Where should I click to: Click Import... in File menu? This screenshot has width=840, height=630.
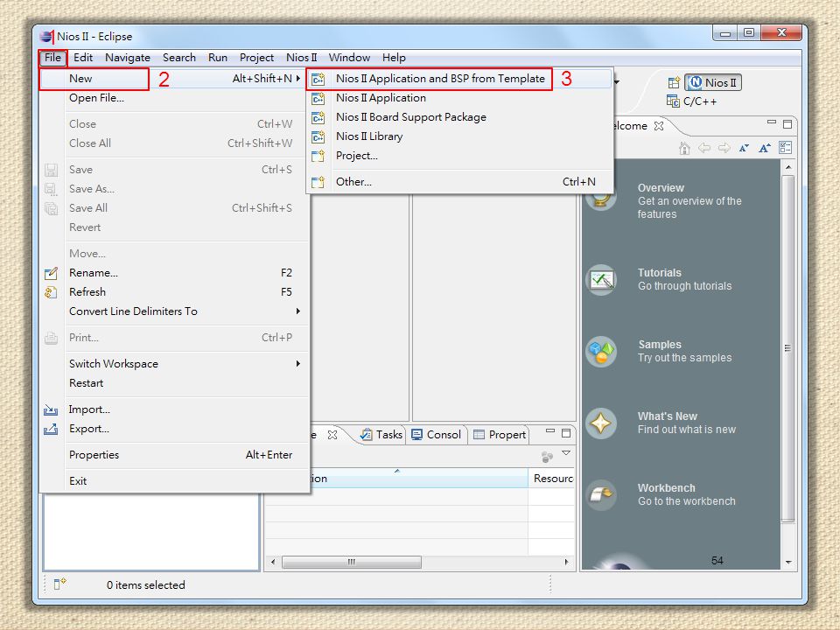[x=174, y=409]
